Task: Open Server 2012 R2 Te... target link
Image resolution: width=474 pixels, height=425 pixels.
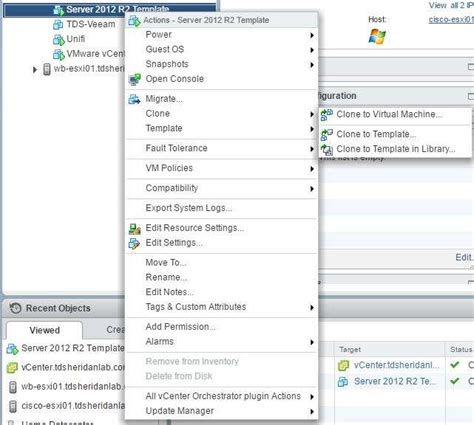Action: pyautogui.click(x=395, y=381)
